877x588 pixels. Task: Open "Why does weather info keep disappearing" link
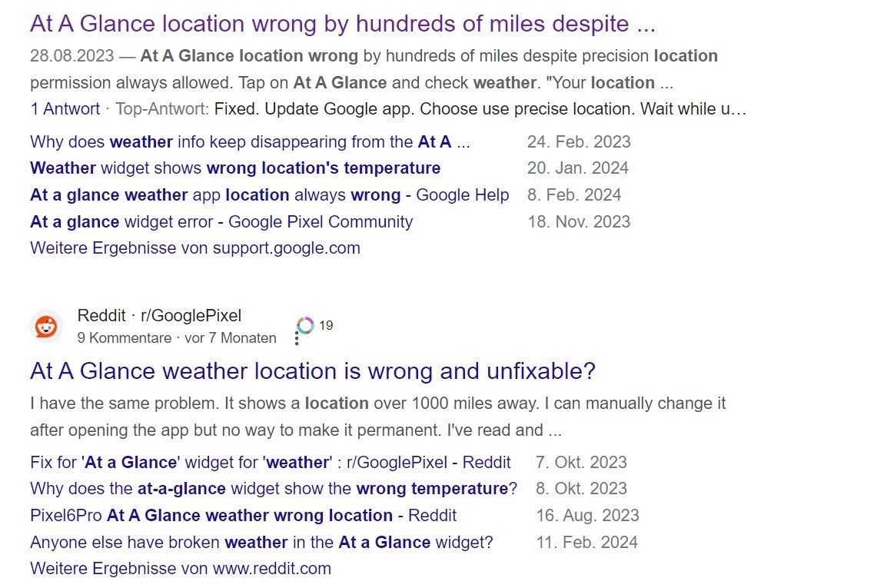(250, 141)
